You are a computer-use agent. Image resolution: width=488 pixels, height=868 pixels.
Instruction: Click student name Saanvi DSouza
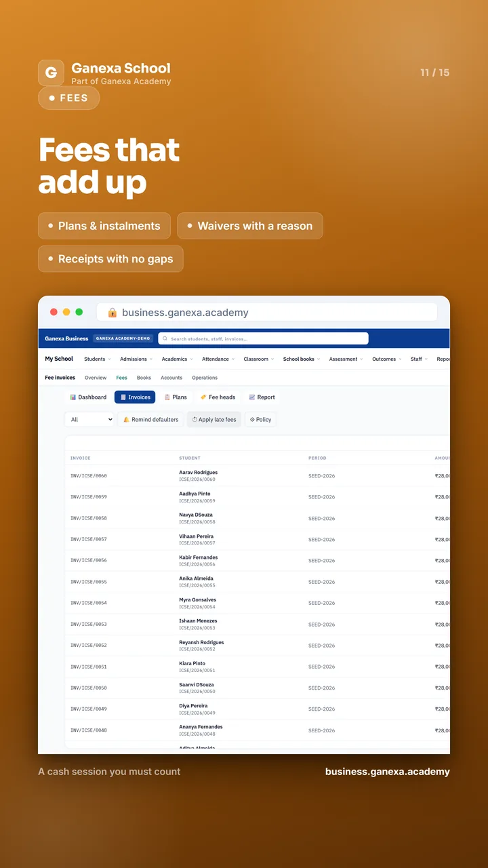pyautogui.click(x=197, y=685)
